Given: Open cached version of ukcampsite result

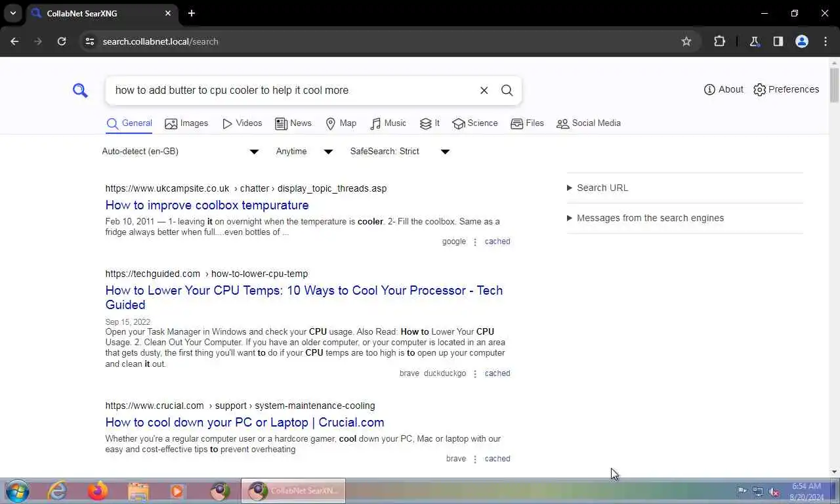Looking at the screenshot, I should pyautogui.click(x=497, y=241).
